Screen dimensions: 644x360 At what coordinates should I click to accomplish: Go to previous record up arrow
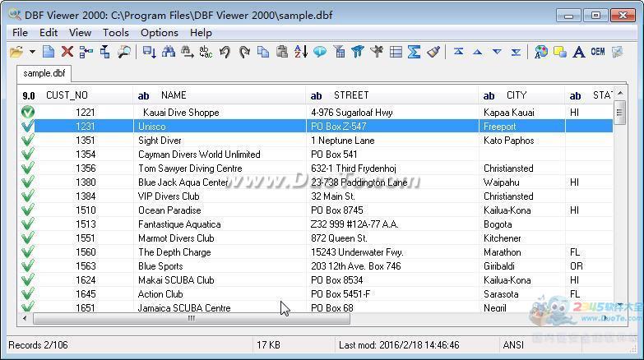(477, 52)
